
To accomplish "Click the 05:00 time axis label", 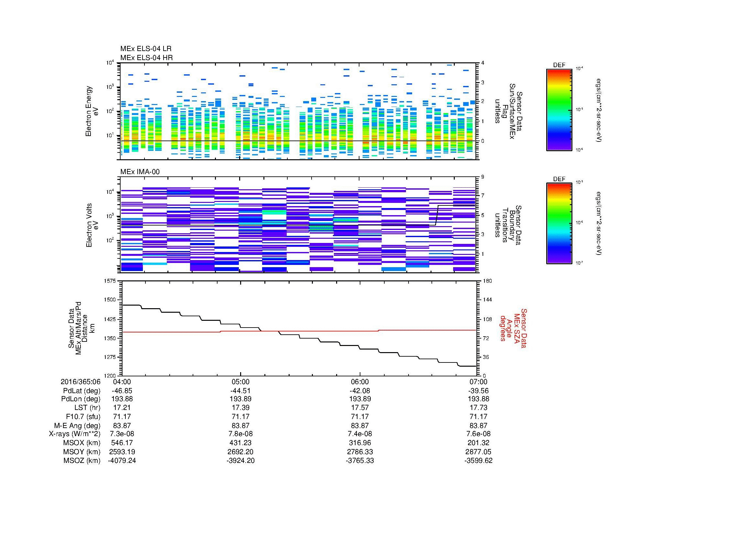I will pos(241,382).
